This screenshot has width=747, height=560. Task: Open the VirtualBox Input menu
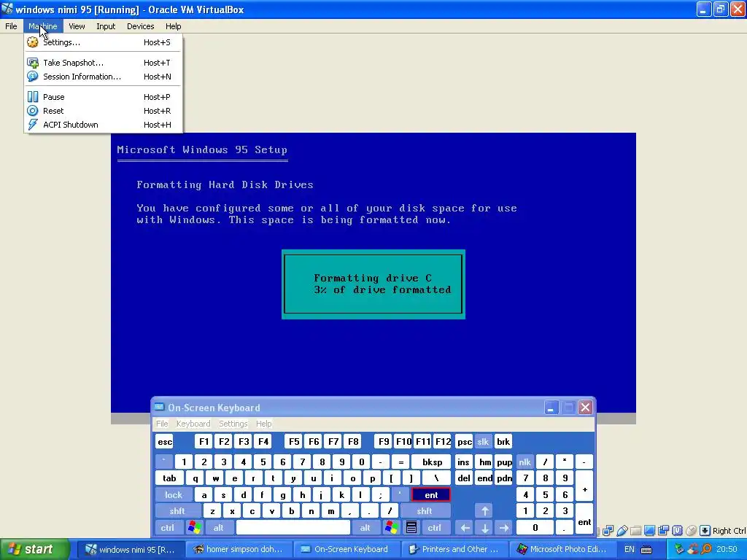(x=106, y=26)
